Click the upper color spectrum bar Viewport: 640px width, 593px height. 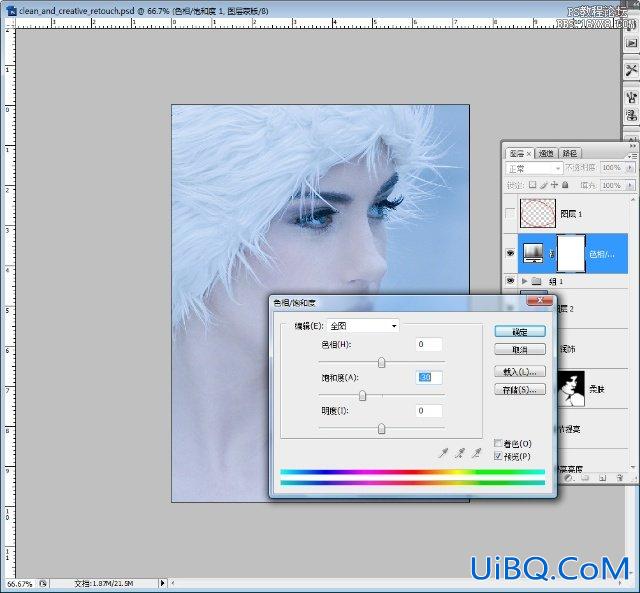point(413,472)
